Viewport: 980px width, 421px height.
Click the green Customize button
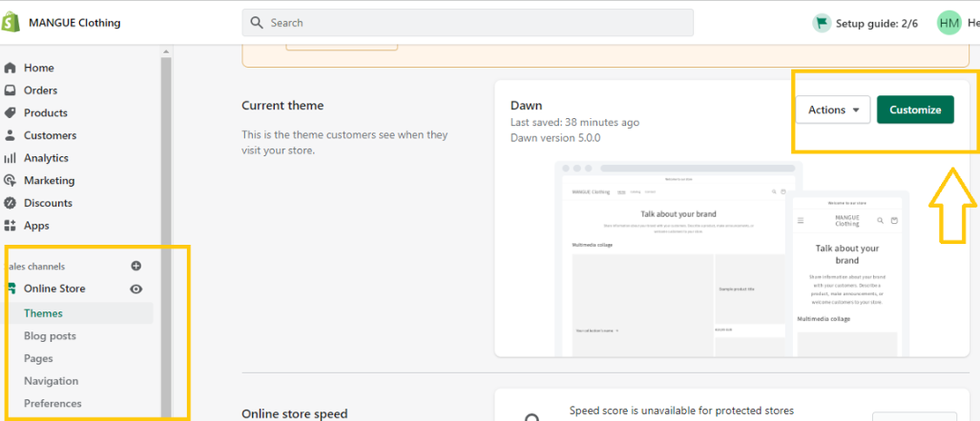click(x=915, y=110)
